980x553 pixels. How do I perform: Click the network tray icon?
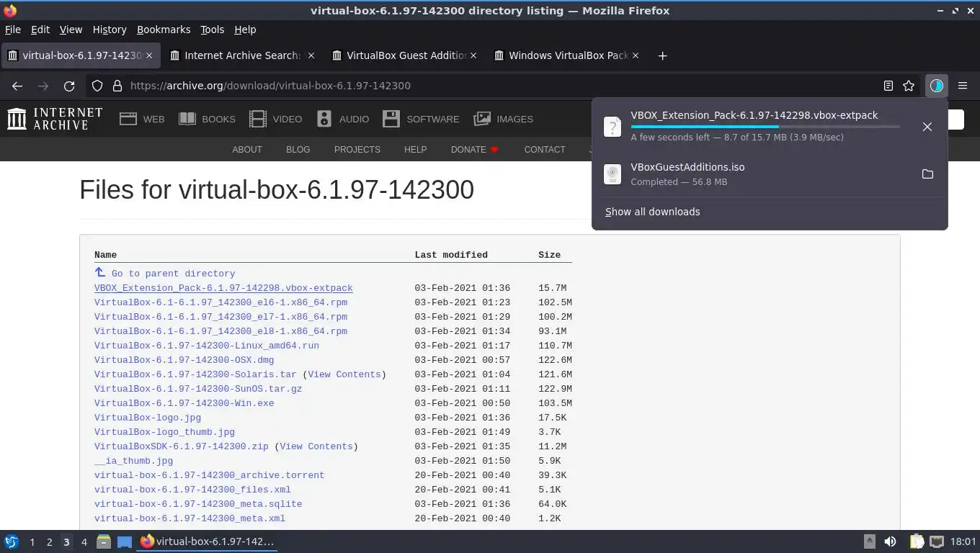pyautogui.click(x=937, y=541)
